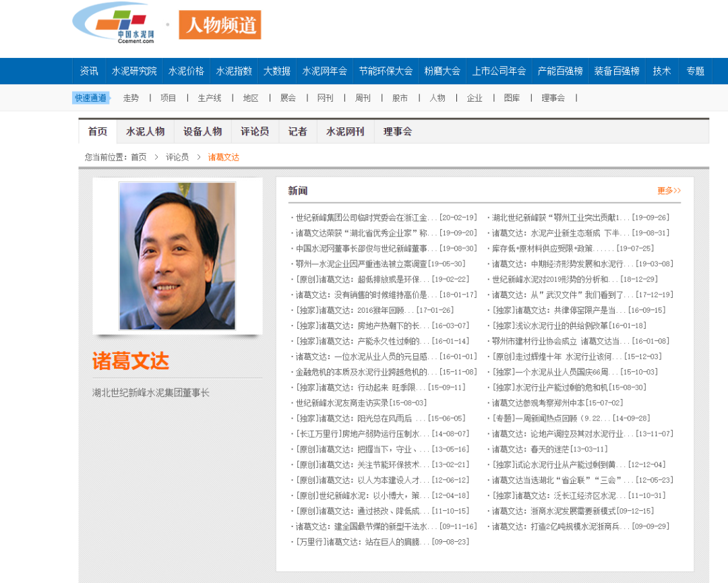Open the 超低排放或是环保 article
728x583 pixels.
tap(383, 279)
